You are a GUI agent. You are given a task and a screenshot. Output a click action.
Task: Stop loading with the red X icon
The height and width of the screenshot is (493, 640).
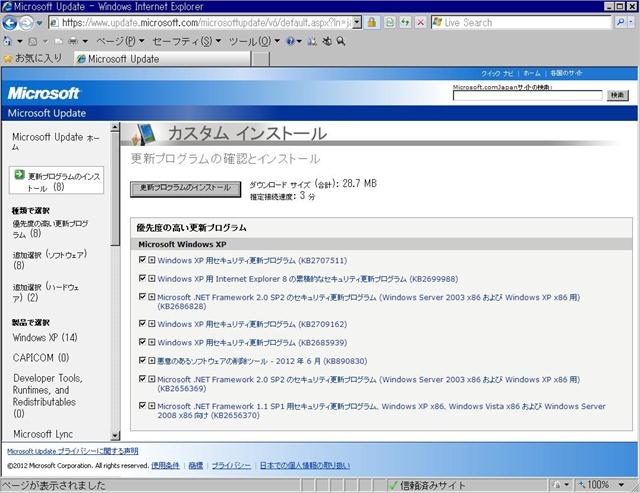point(420,22)
